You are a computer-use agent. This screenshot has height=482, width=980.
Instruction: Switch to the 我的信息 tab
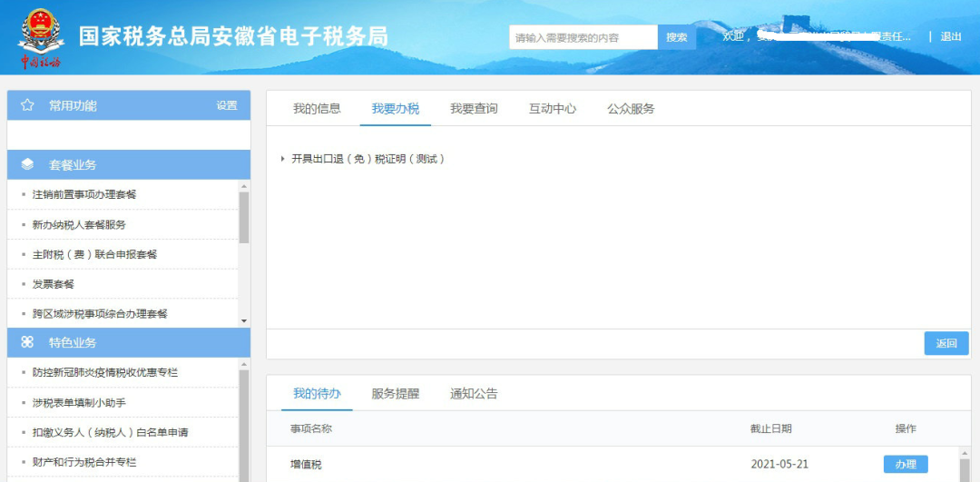[317, 109]
